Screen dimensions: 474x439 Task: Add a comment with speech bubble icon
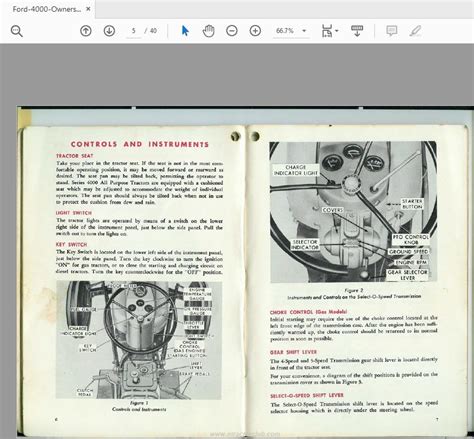point(392,31)
